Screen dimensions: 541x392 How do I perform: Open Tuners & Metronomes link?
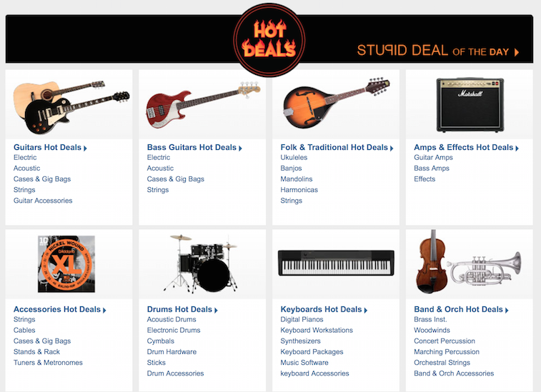pos(48,363)
